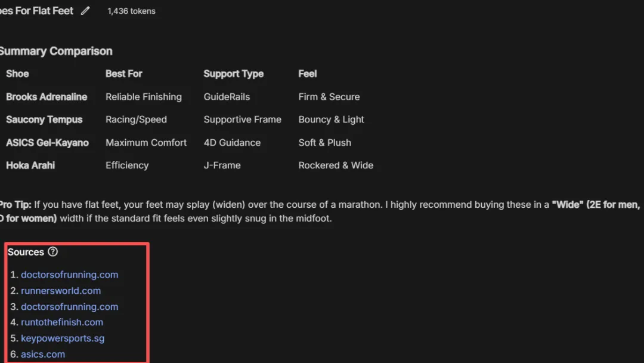The width and height of the screenshot is (644, 363).
Task: Select the Support Type column header
Action: click(x=233, y=73)
